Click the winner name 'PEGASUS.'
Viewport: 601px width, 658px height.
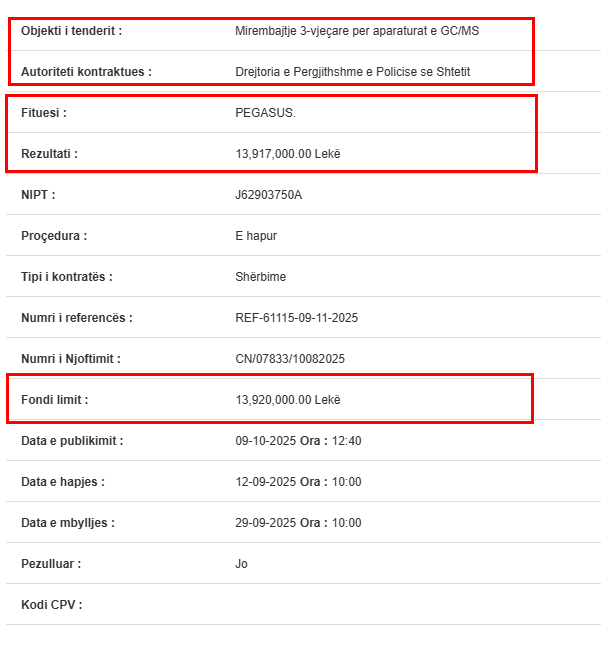tap(265, 113)
